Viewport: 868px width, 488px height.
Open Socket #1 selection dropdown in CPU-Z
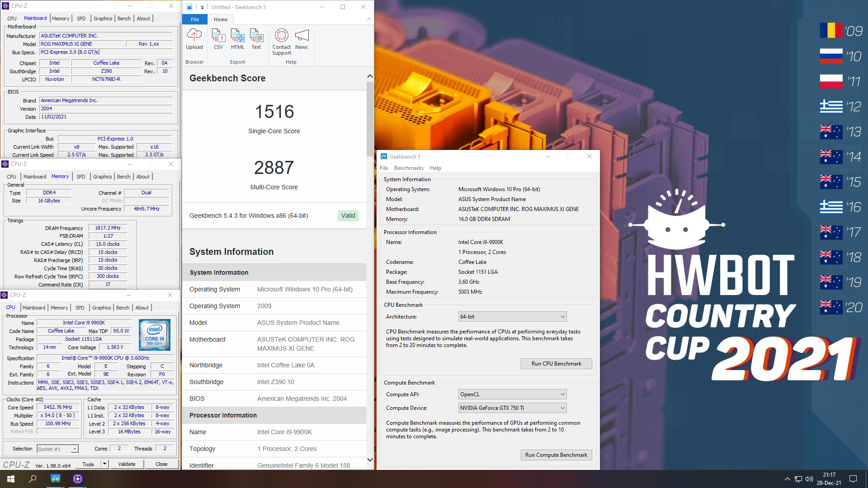57,449
